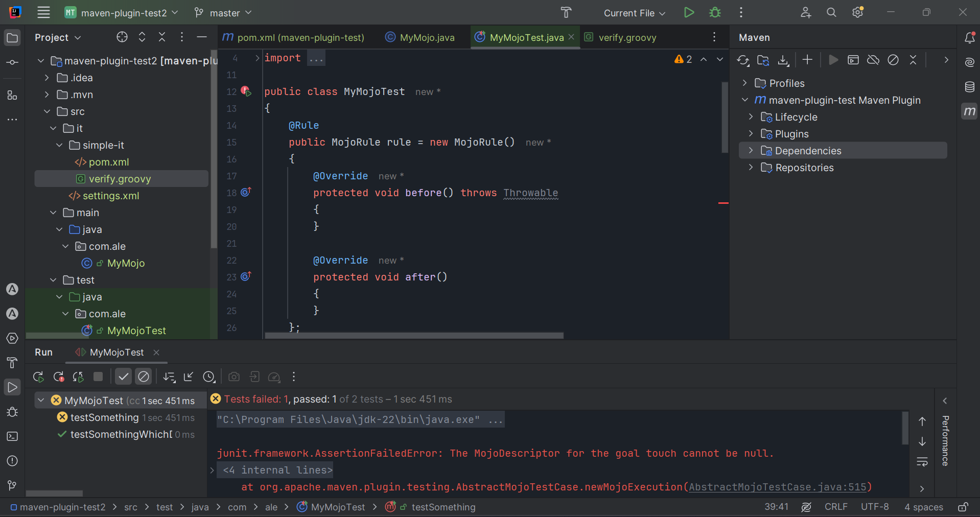Click editor vertical scrollbar thumb
Screen dimensions: 980x517
pos(725,116)
